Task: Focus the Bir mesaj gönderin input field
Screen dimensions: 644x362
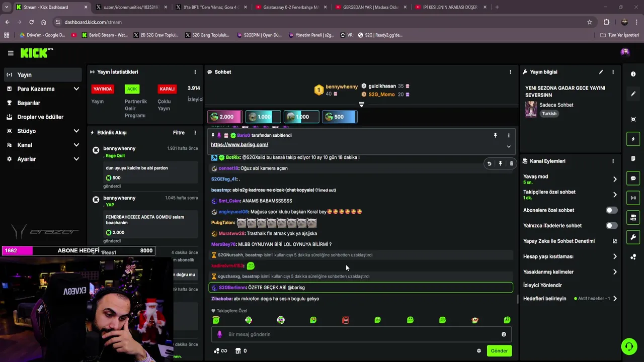Action: pyautogui.click(x=361, y=334)
